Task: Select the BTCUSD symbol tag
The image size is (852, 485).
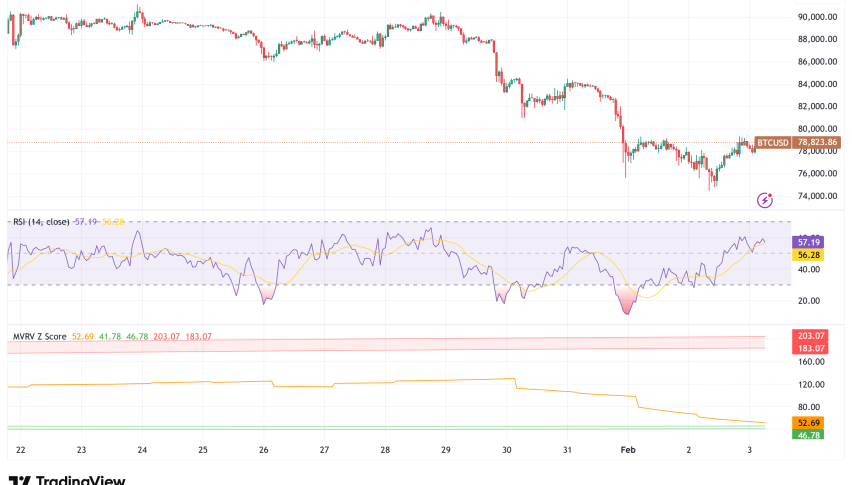Action: point(772,143)
